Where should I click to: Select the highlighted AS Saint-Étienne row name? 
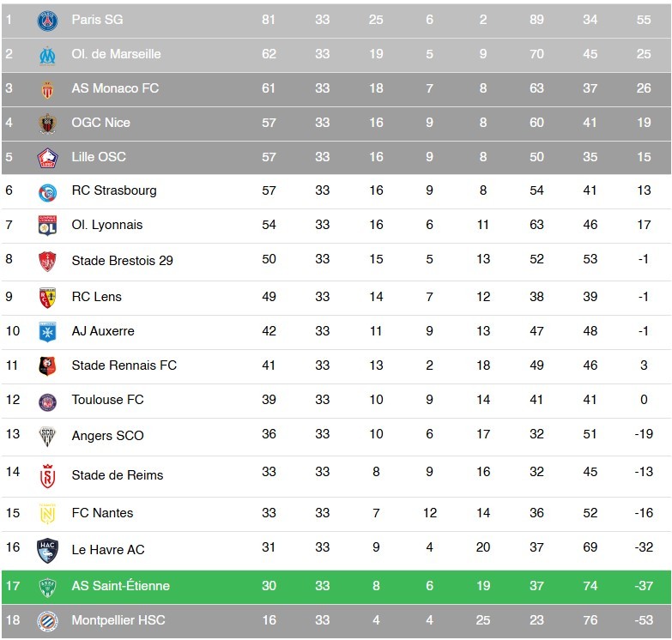coord(121,586)
